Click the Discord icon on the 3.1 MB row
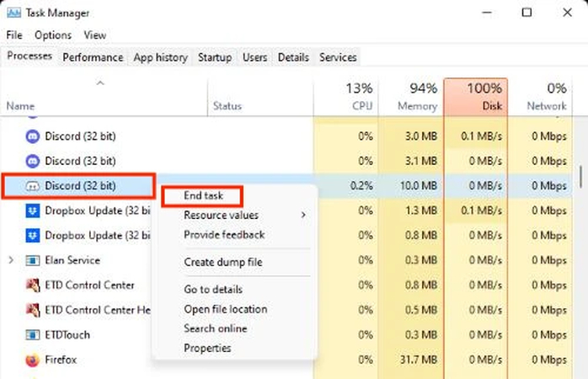588x379 pixels. coord(33,161)
